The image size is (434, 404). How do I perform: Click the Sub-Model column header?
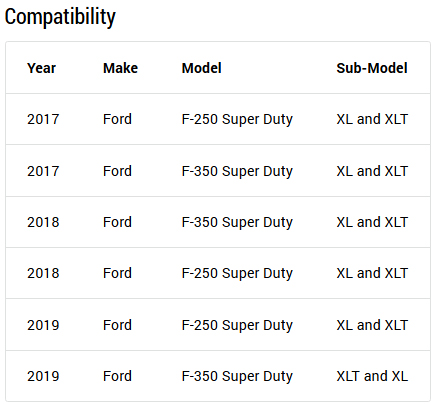click(x=372, y=68)
